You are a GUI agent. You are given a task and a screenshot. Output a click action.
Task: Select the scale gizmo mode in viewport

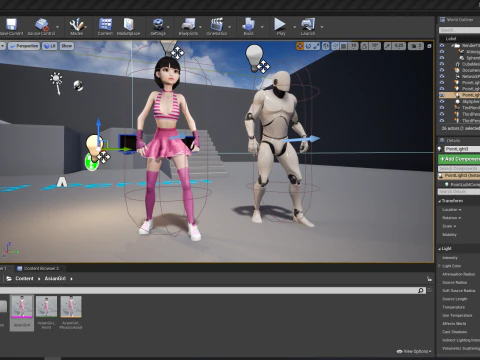tap(316, 46)
